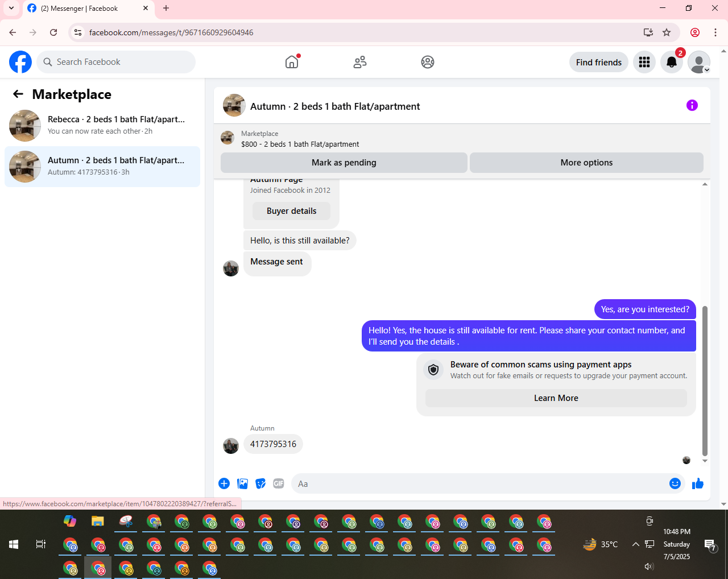This screenshot has width=728, height=579.
Task: Open weather widget showing 35°C
Action: click(x=601, y=544)
